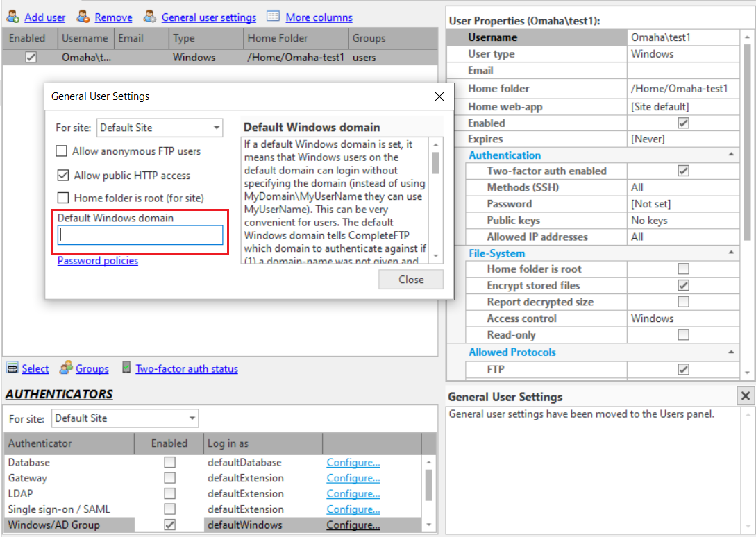
Task: Click Access control value Windows
Action: 683,318
